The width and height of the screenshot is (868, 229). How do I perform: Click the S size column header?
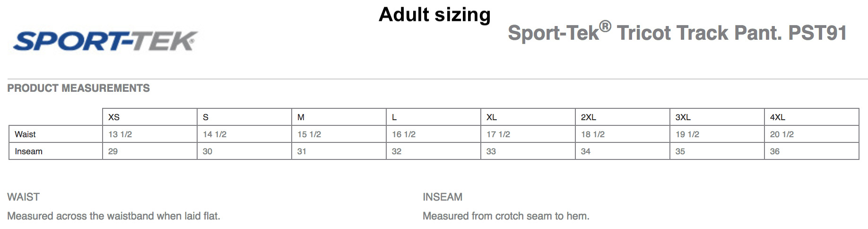tap(206, 117)
